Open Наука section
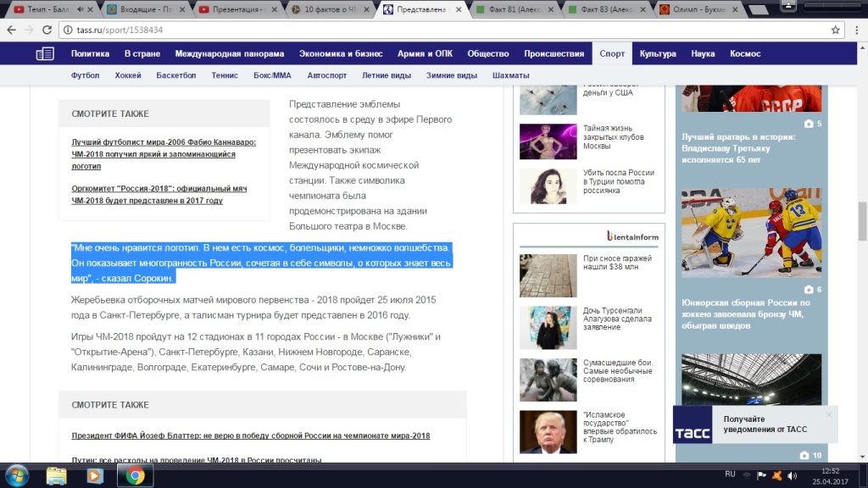Screen dimensions: 868x488 (x=703, y=53)
